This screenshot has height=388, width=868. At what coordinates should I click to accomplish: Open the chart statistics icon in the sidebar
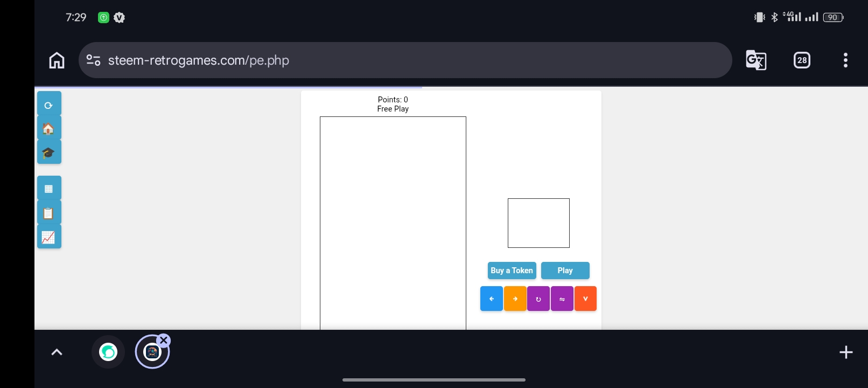point(49,237)
